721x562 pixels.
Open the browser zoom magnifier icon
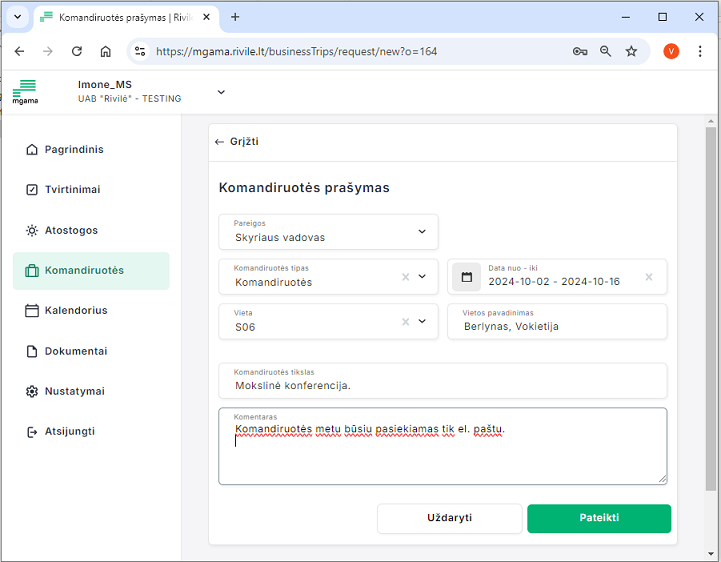pyautogui.click(x=605, y=51)
